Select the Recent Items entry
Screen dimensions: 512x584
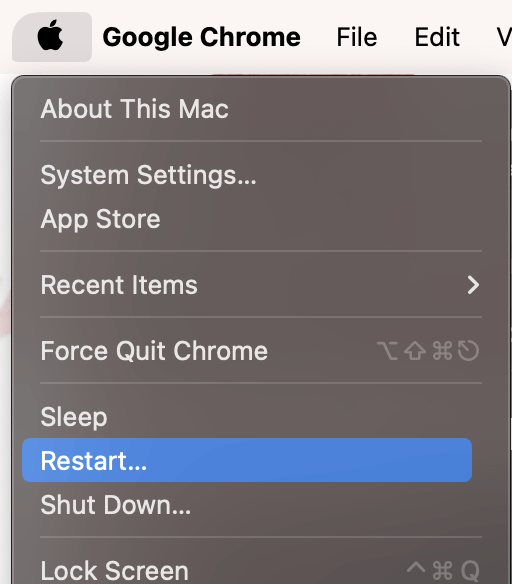click(x=261, y=285)
